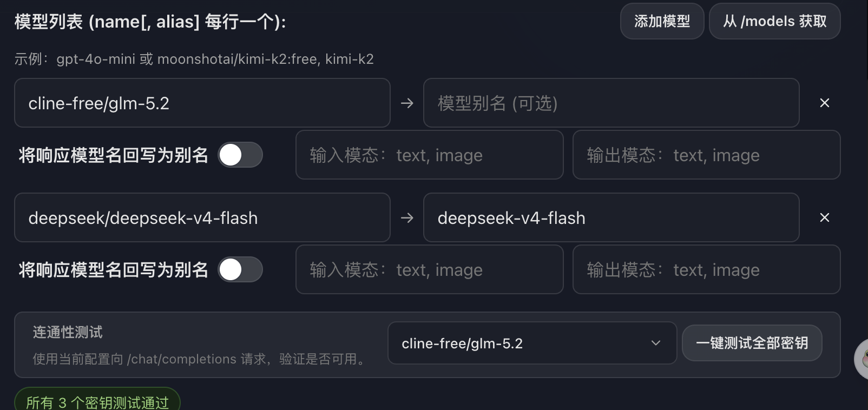The width and height of the screenshot is (868, 410).
Task: Click second row 输入模态 field
Action: point(430,269)
